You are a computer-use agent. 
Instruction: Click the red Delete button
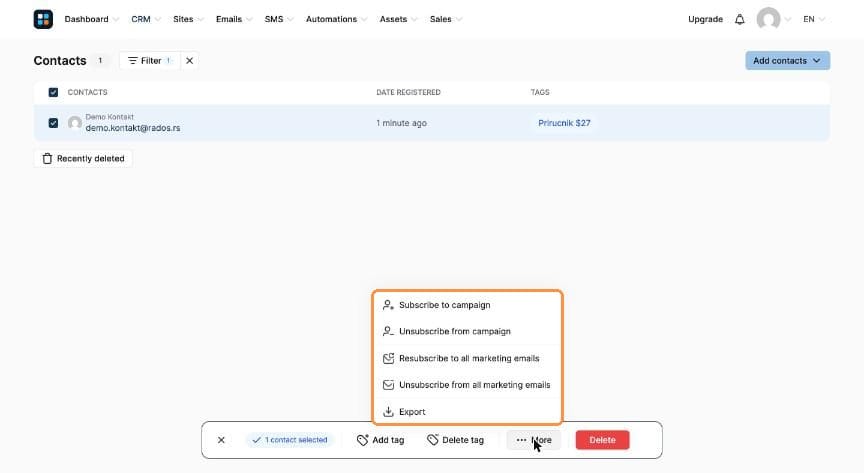[602, 440]
